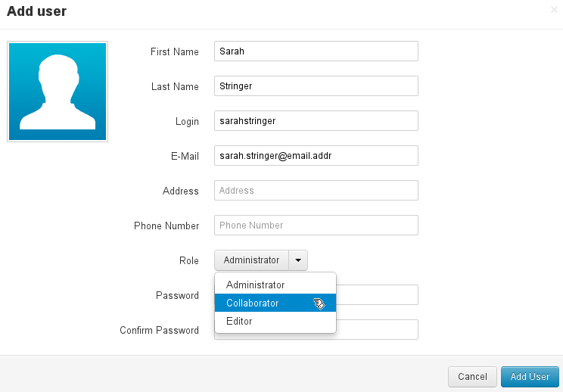The width and height of the screenshot is (563, 392).
Task: Click the E-Mail field label
Action: 185,156
